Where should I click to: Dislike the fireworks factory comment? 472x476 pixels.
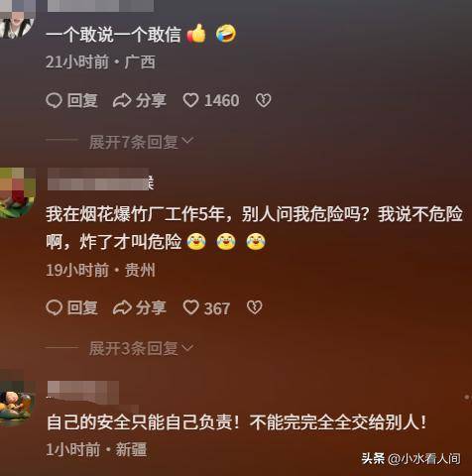pyautogui.click(x=254, y=307)
